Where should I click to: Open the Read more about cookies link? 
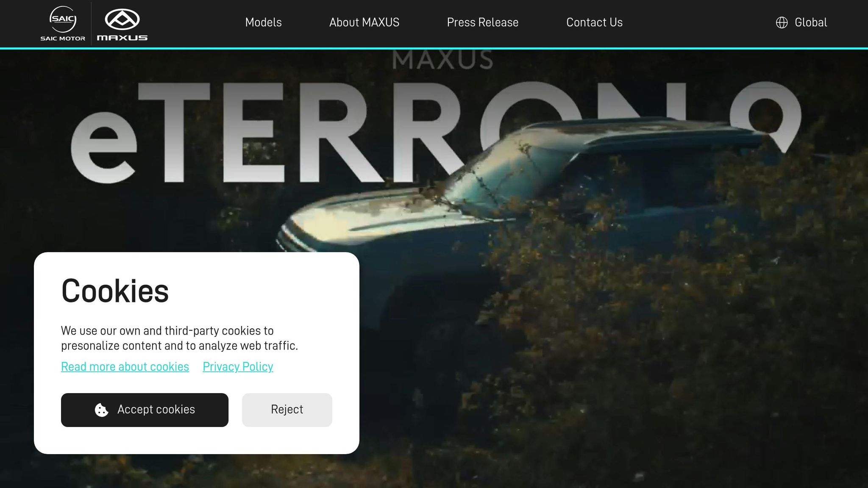point(125,366)
